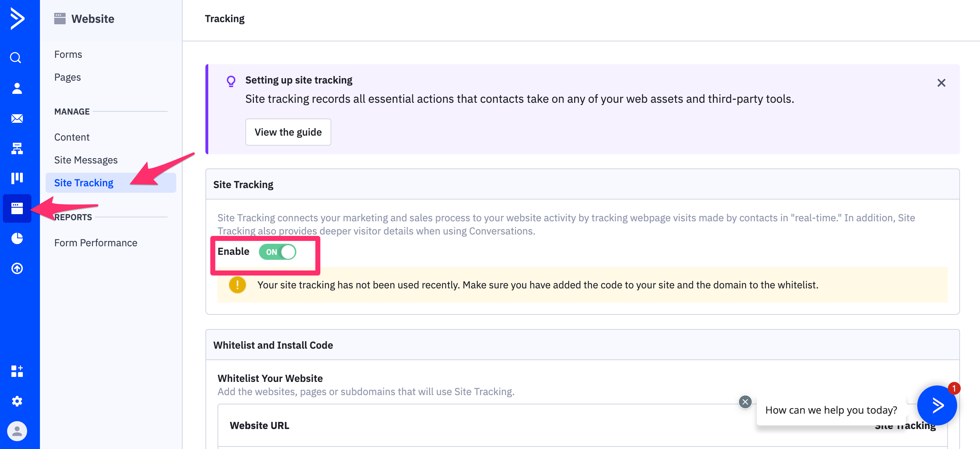Viewport: 980px width, 449px height.
Task: Click the ActiveCampaign logo icon
Action: pos(17,18)
